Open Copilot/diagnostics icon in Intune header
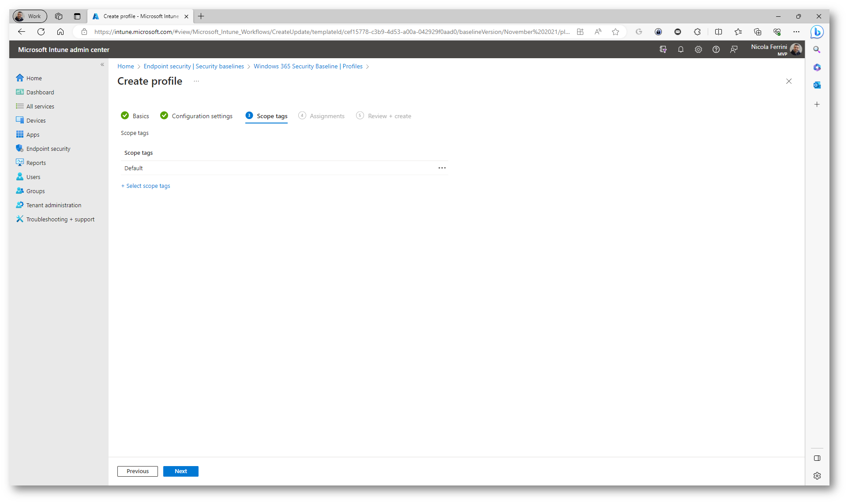This screenshot has width=848, height=504. (663, 49)
